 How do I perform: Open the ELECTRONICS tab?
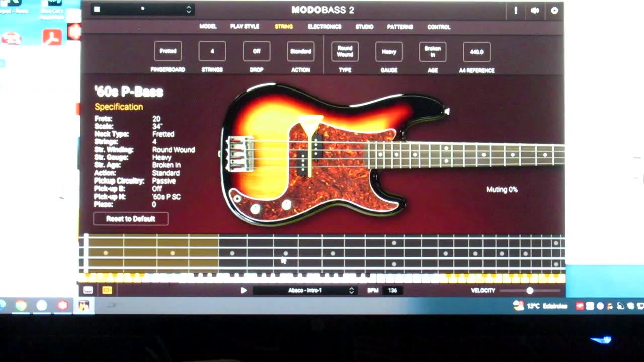(x=325, y=27)
